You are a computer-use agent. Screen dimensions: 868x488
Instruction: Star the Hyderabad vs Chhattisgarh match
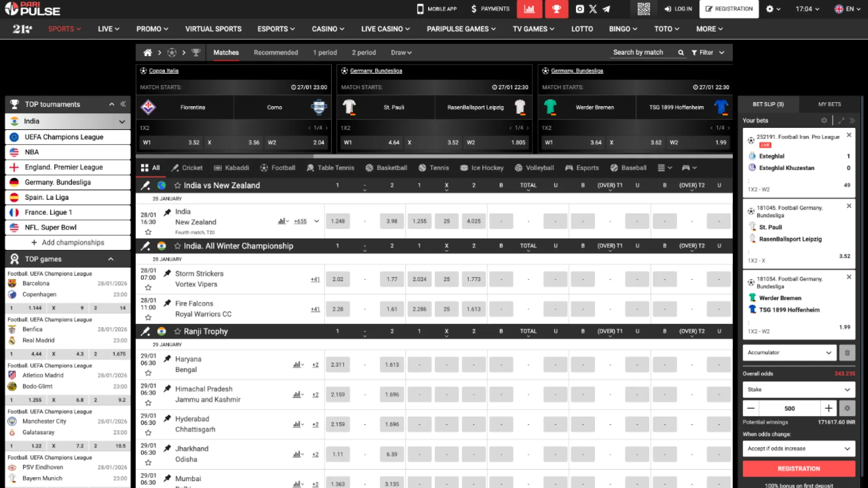pos(148,432)
